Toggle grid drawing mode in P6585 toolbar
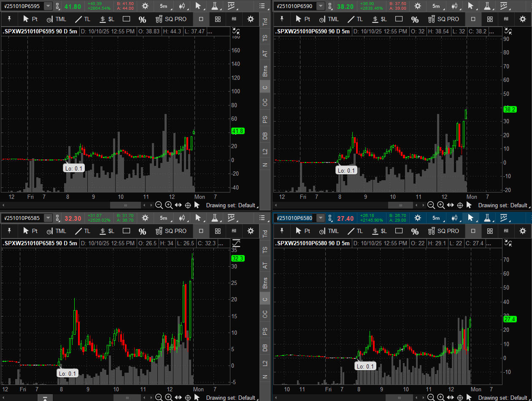 coord(217,231)
